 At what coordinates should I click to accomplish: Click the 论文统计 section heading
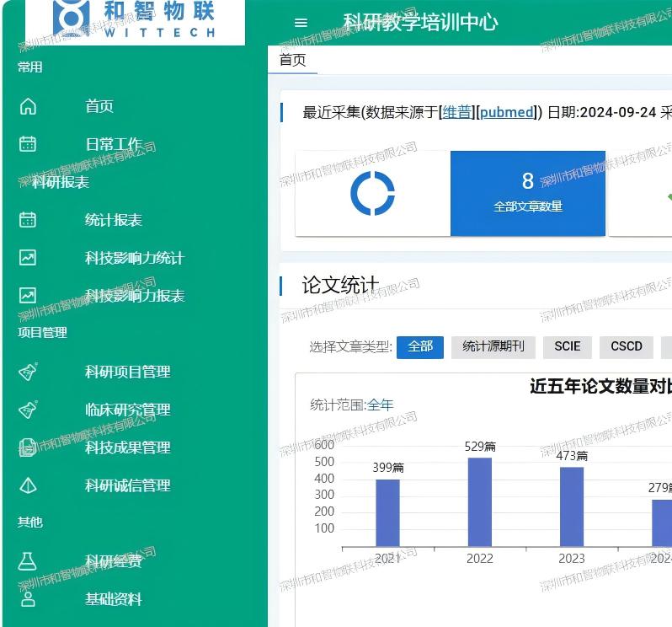pyautogui.click(x=340, y=285)
